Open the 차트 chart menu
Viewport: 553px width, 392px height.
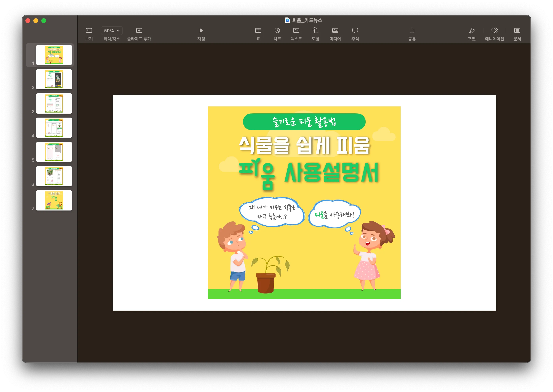[x=277, y=31]
